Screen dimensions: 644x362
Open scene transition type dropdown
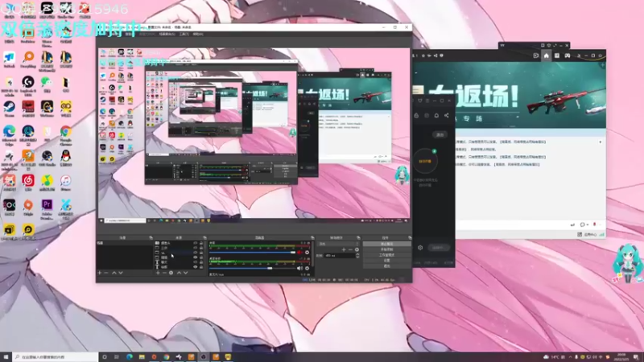(339, 244)
